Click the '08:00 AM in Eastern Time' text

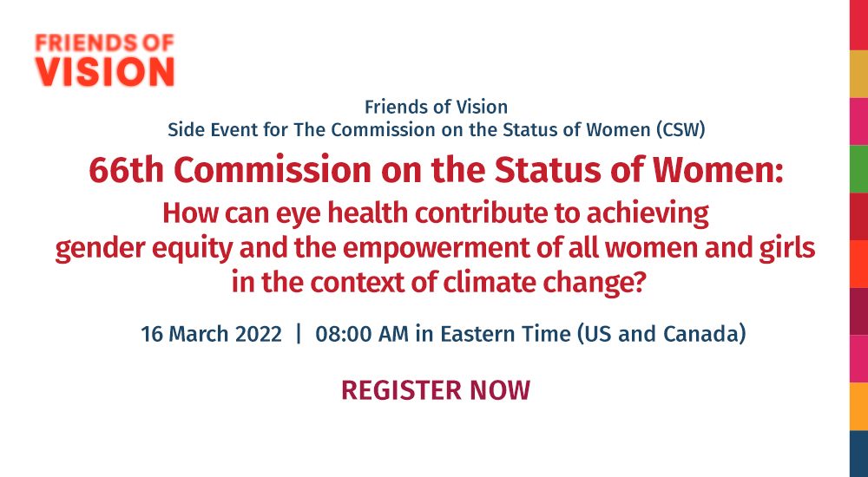click(x=443, y=334)
